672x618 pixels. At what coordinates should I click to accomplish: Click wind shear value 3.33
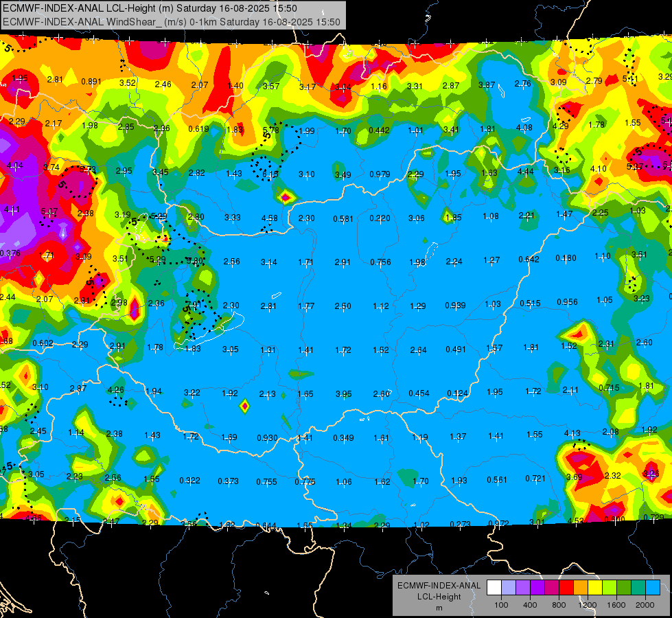click(233, 218)
